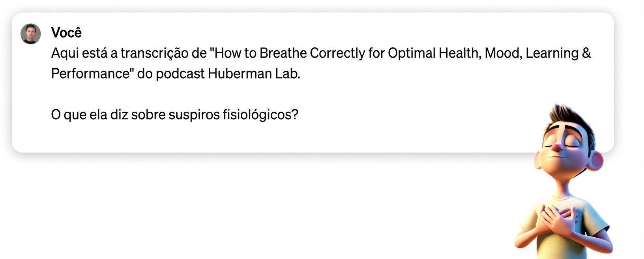
Task: Click the opening words "Aqui está"
Action: click(79, 53)
